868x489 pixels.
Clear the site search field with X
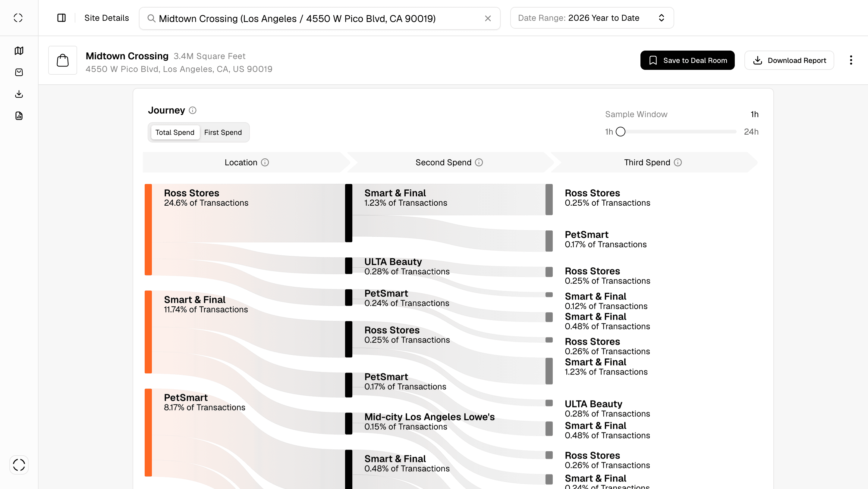(x=488, y=18)
